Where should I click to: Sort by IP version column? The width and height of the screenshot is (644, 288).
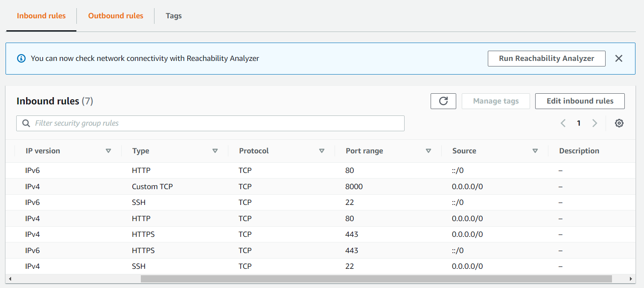click(x=108, y=151)
